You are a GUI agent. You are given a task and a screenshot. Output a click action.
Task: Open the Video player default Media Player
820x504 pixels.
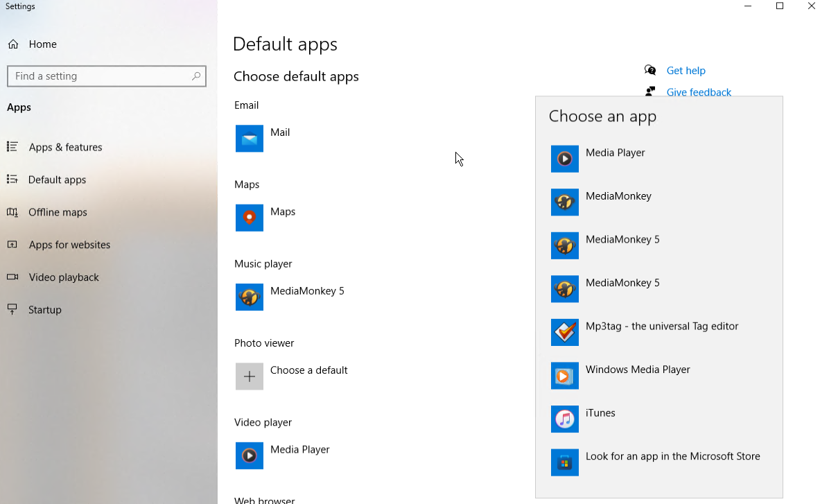coord(299,450)
